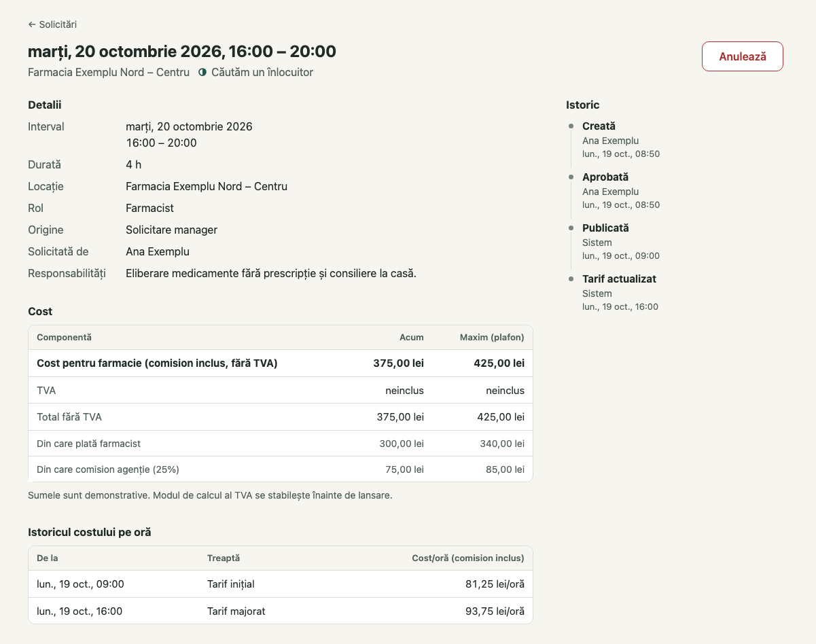
Task: Click the Maxim (plafon) column header
Action: pyautogui.click(x=492, y=338)
